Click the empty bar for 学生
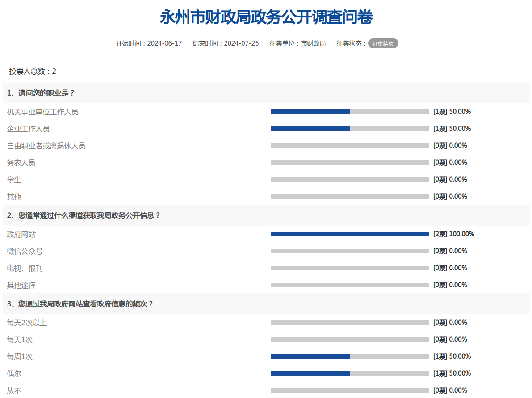Screen dimensions: 532x398 tap(349, 180)
